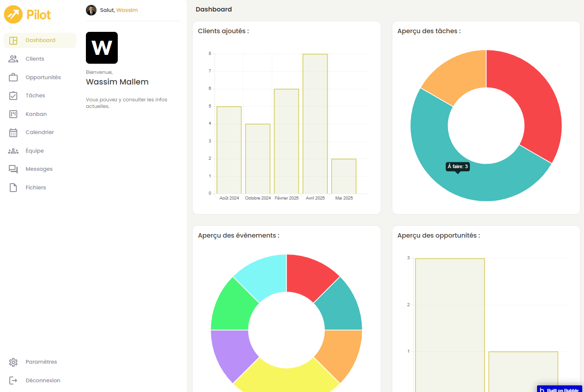
Task: Open the Dashboard layout icon in sidebar
Action: click(x=13, y=41)
